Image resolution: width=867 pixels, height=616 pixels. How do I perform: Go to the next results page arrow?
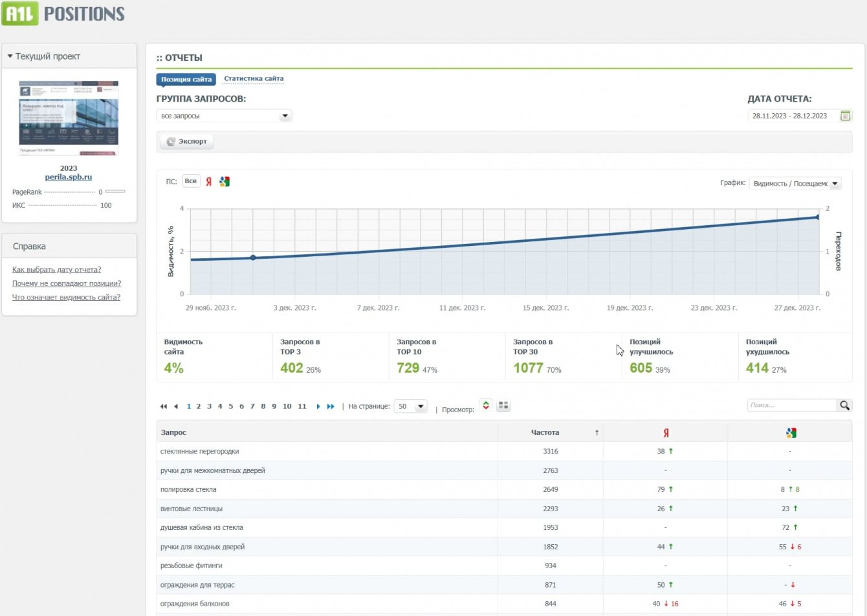(x=318, y=406)
